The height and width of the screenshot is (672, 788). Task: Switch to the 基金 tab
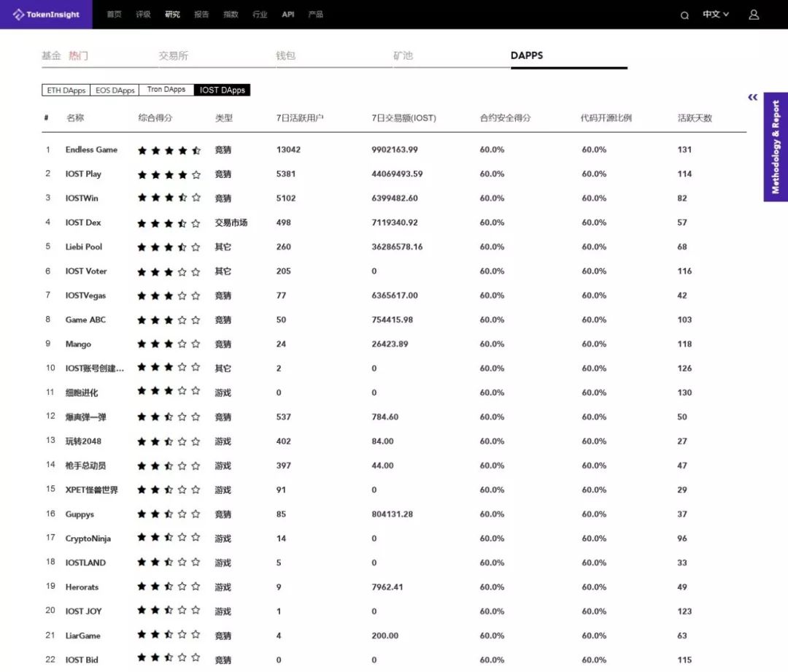pos(51,55)
